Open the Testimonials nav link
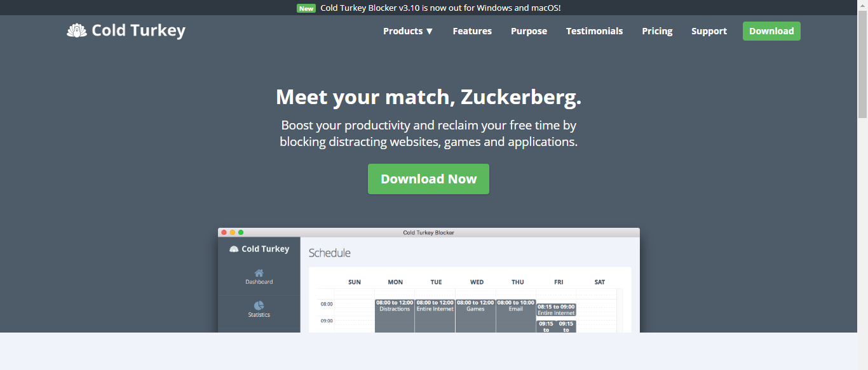Image resolution: width=868 pixels, height=370 pixels. tap(594, 31)
